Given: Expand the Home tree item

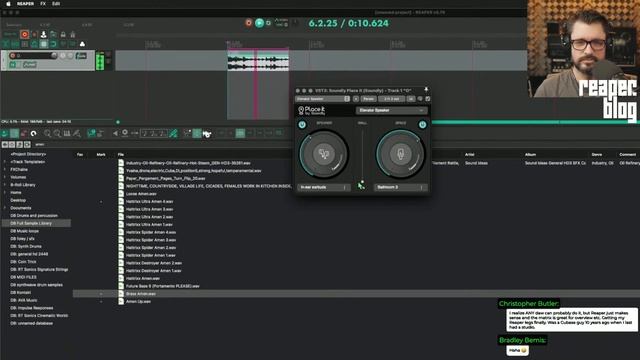Looking at the screenshot, I should (5, 193).
